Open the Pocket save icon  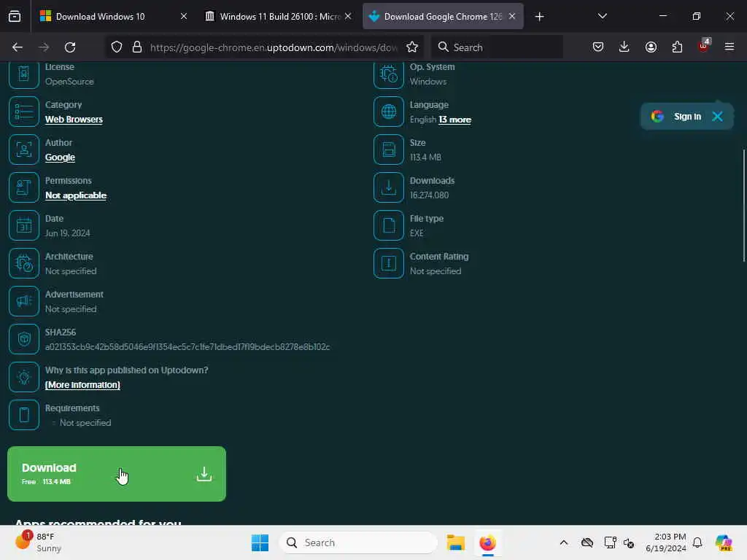coord(598,47)
